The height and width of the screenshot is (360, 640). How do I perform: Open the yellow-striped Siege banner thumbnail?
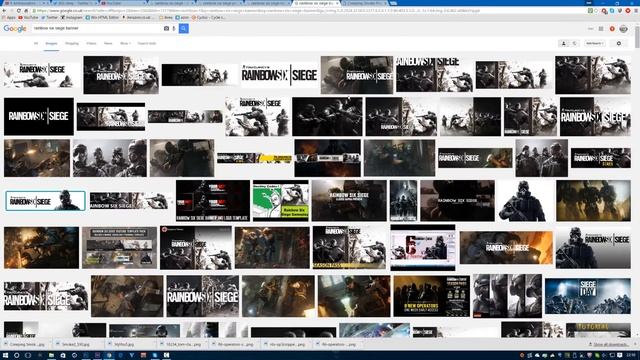point(254,158)
